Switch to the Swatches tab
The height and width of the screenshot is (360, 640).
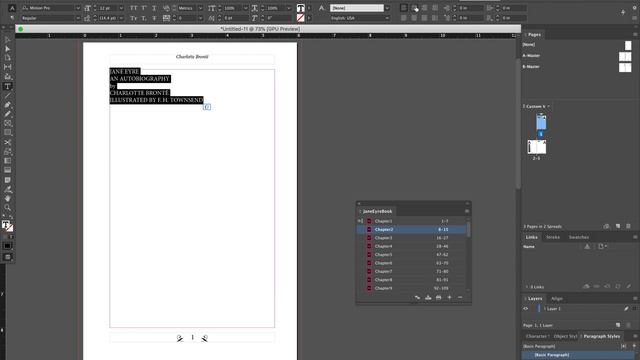point(579,237)
